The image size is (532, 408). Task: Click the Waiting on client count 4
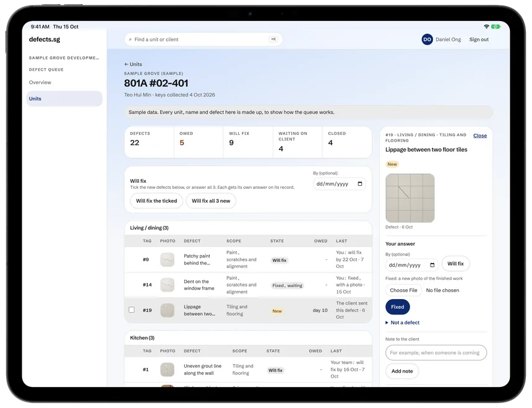click(x=281, y=149)
